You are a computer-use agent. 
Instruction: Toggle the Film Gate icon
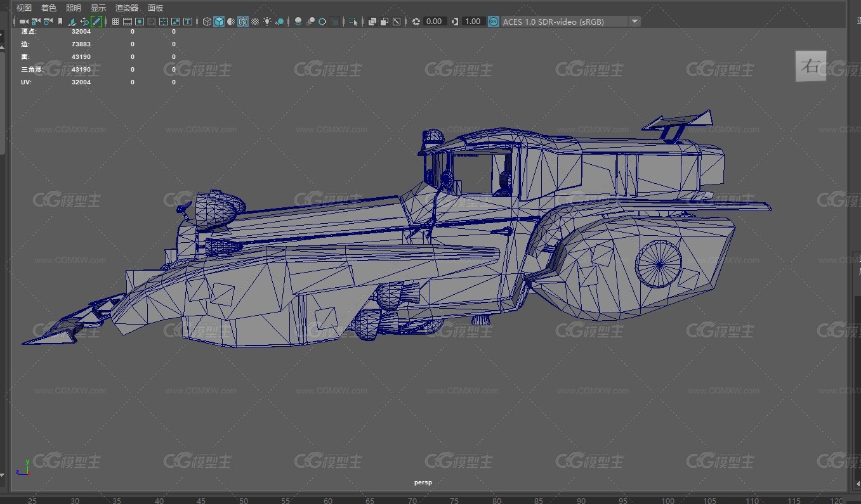pos(128,22)
